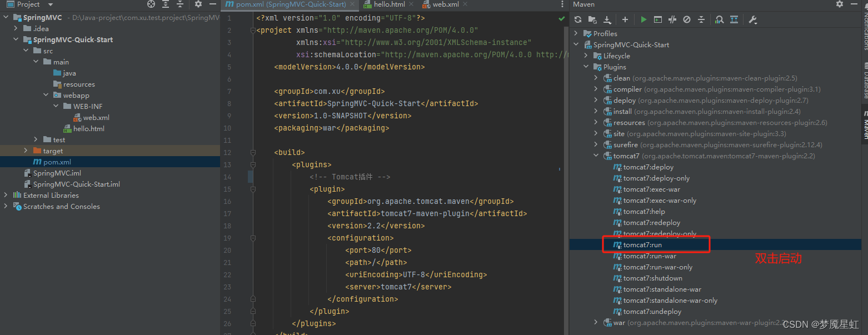Open Execute Maven Goal icon
The height and width of the screenshot is (335, 868).
click(658, 19)
